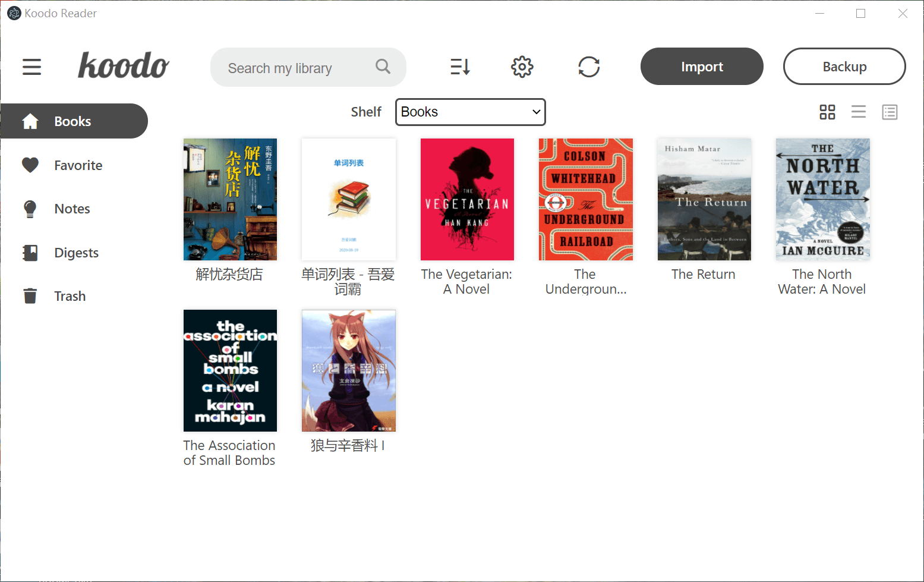Open the hamburger menu icon
924x582 pixels.
[x=31, y=67]
